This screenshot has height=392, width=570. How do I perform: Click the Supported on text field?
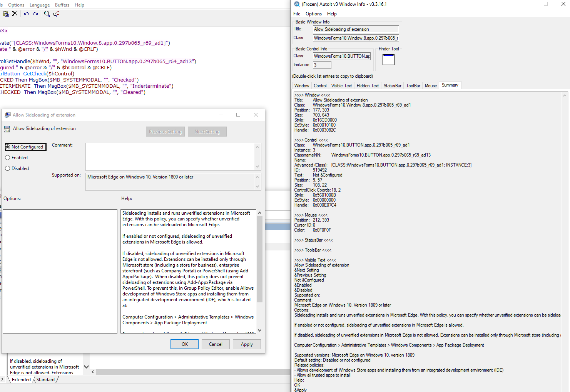[170, 182]
